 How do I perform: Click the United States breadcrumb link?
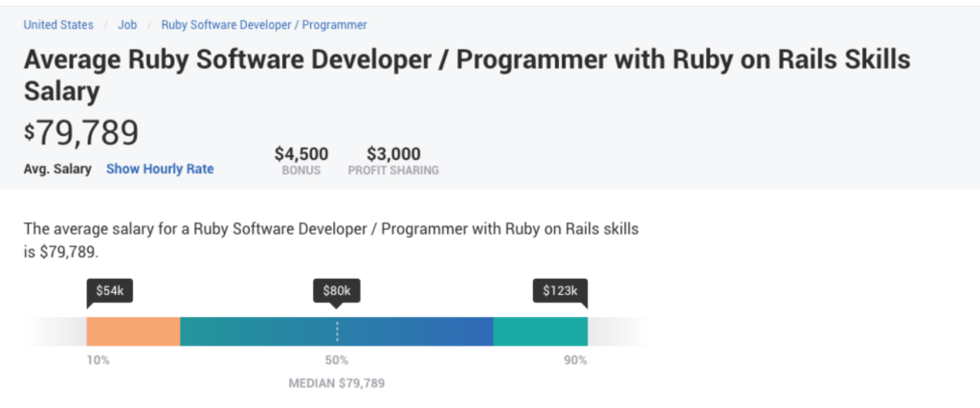pos(58,25)
